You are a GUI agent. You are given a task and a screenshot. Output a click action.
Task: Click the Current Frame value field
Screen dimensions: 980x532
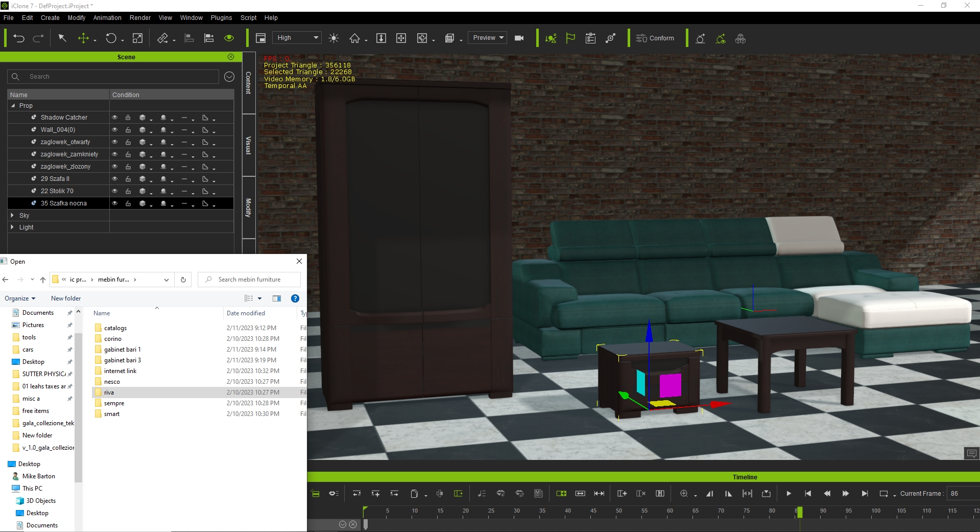pos(963,493)
